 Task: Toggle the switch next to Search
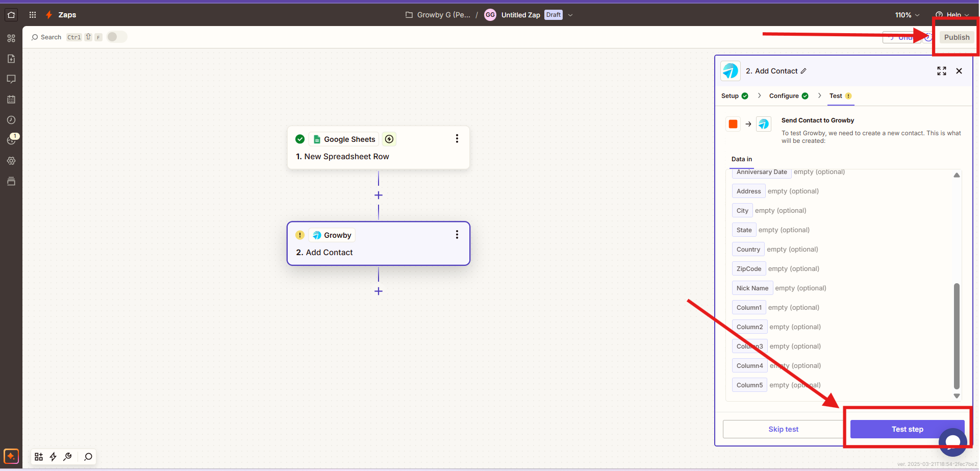point(117,37)
